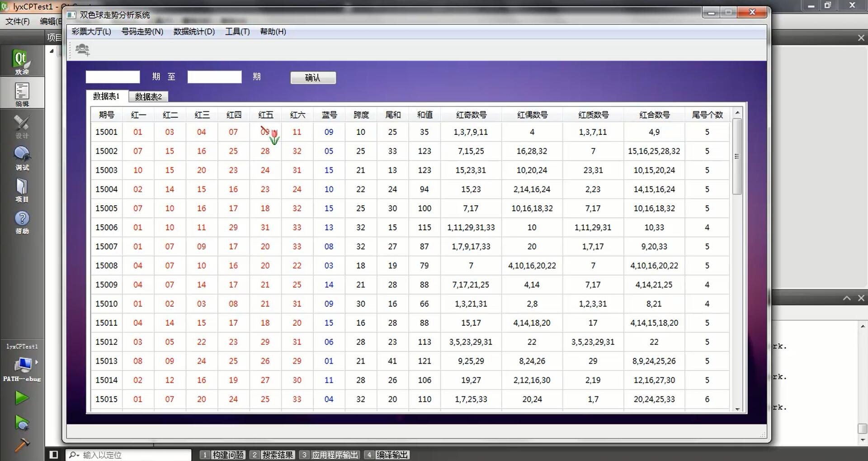Screen dimensions: 868x461
Task: Click the 红奇数号 column header
Action: click(471, 115)
